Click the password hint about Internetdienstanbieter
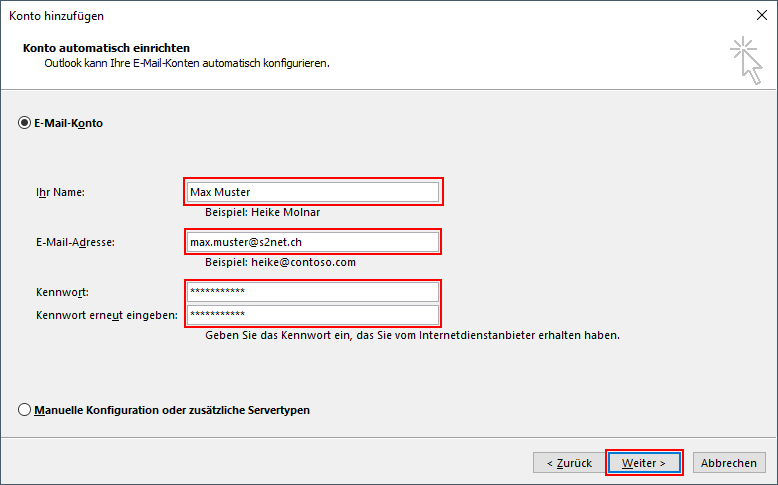Screen dimensions: 778x485 tap(412, 335)
